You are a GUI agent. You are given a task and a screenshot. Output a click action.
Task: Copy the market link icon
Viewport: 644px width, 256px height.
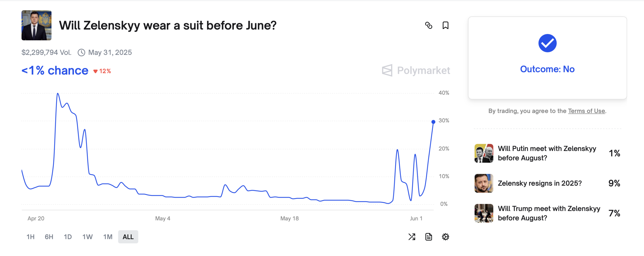tap(428, 25)
